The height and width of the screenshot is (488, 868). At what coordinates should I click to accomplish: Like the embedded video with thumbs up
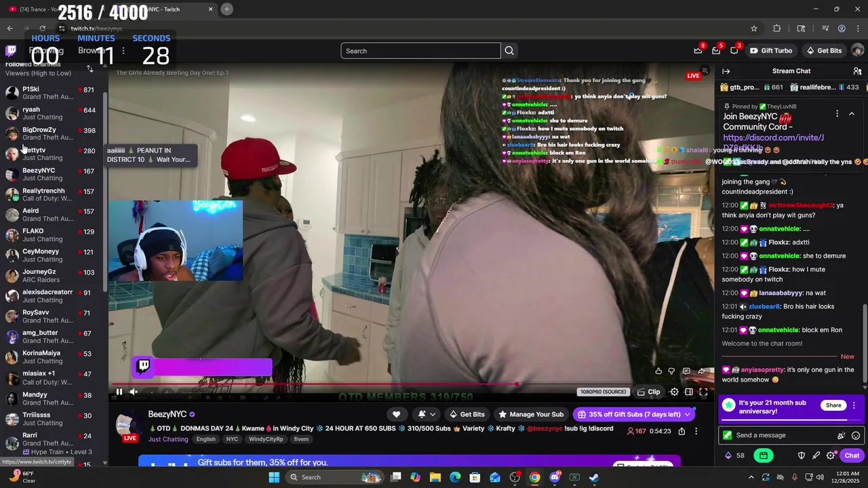[x=658, y=371]
